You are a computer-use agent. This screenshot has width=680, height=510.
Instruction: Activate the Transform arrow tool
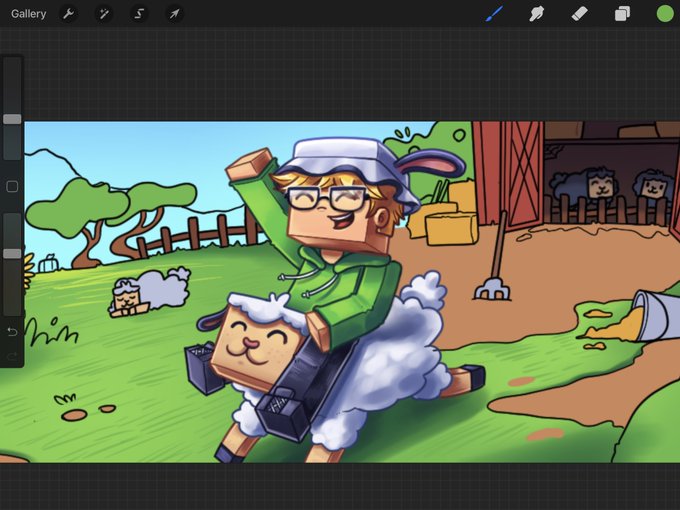(x=174, y=14)
